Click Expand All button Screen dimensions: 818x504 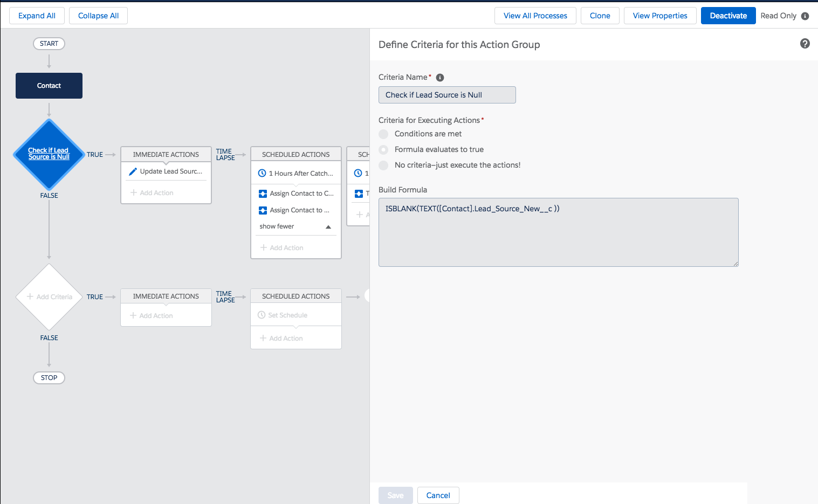click(37, 16)
